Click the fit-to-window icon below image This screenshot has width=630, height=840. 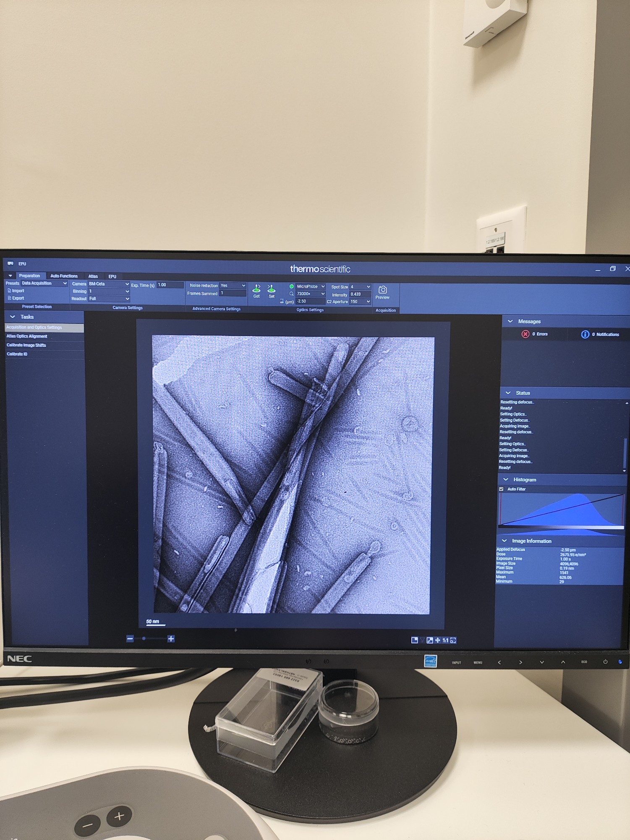point(453,640)
